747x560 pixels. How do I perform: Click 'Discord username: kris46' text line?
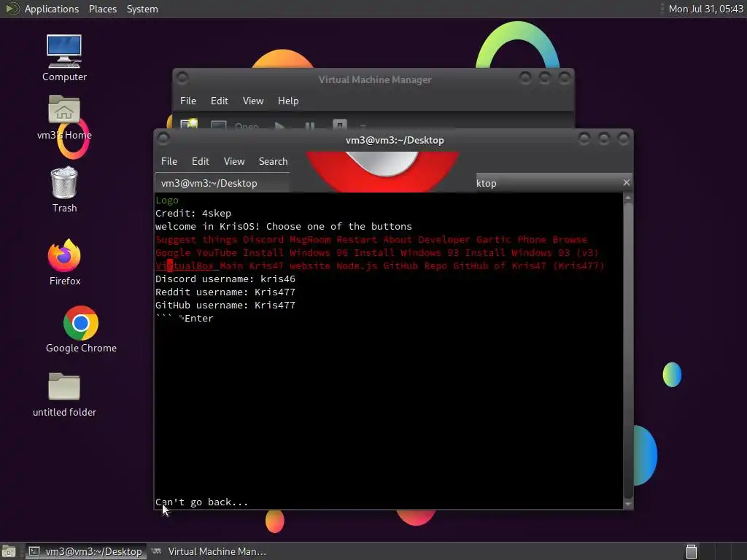tap(225, 279)
